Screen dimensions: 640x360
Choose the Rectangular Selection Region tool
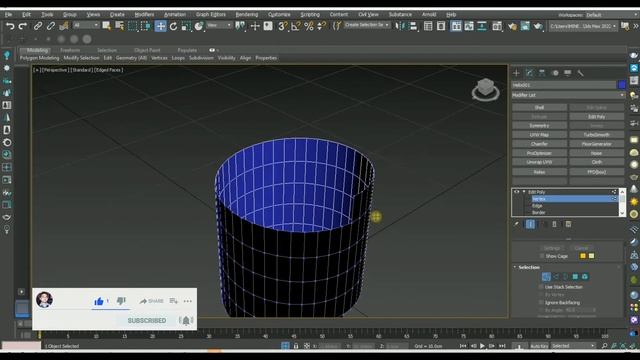[133, 26]
